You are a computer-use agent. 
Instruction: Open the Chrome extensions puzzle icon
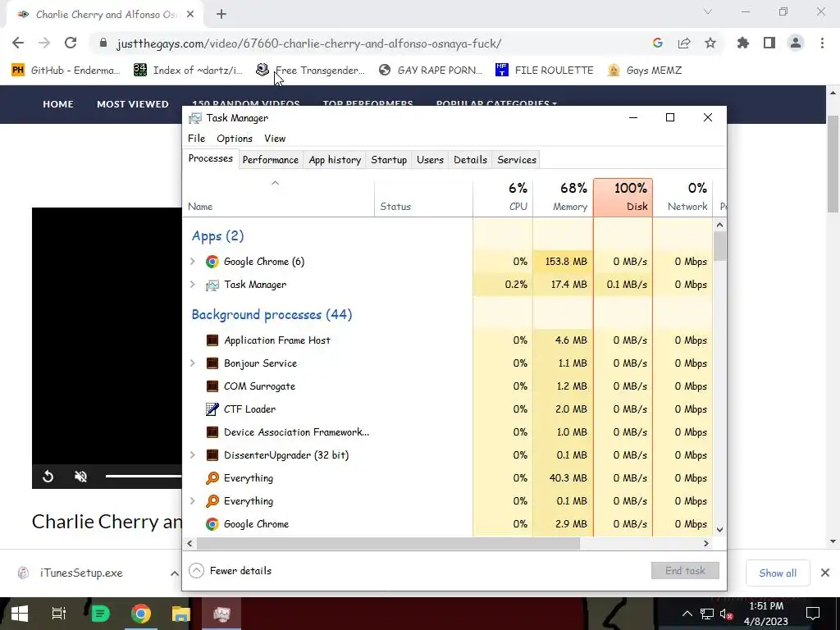(743, 43)
